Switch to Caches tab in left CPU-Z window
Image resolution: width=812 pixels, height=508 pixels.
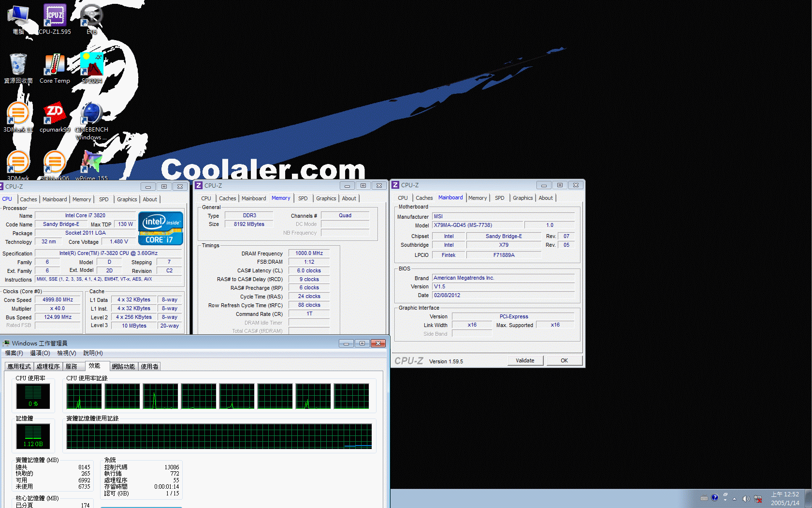pos(29,199)
